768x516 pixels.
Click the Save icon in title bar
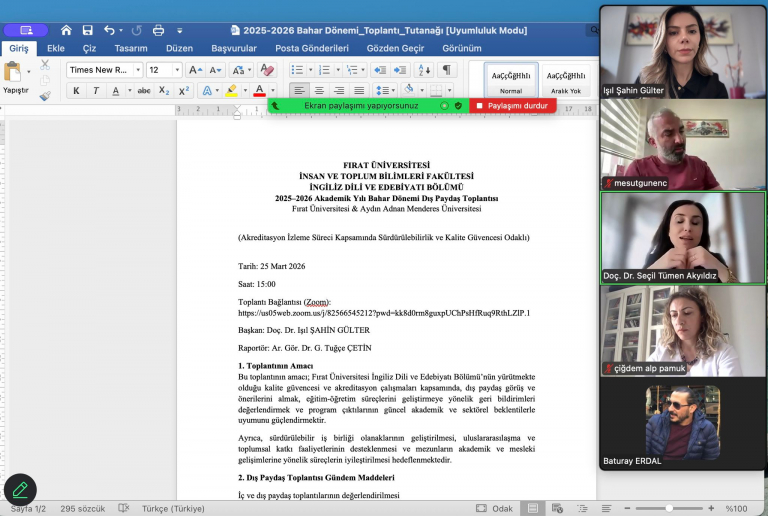pos(88,31)
